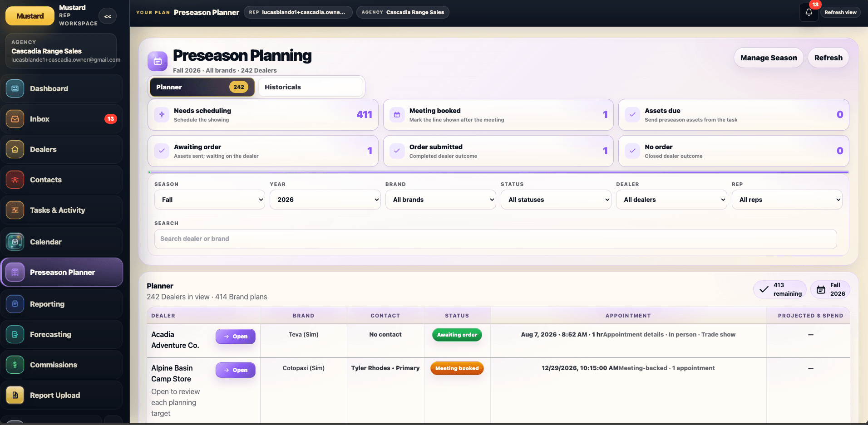868x425 pixels.
Task: Open notifications bell icon
Action: coord(809,12)
